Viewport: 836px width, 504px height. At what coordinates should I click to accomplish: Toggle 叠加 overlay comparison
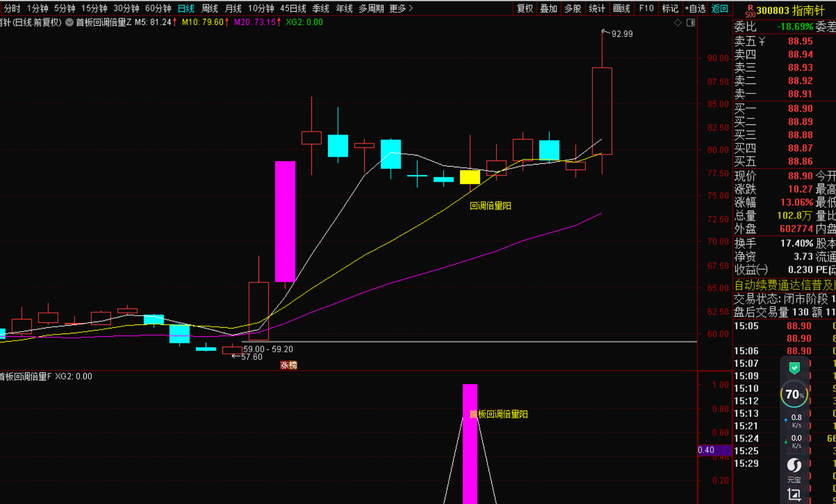(x=549, y=8)
